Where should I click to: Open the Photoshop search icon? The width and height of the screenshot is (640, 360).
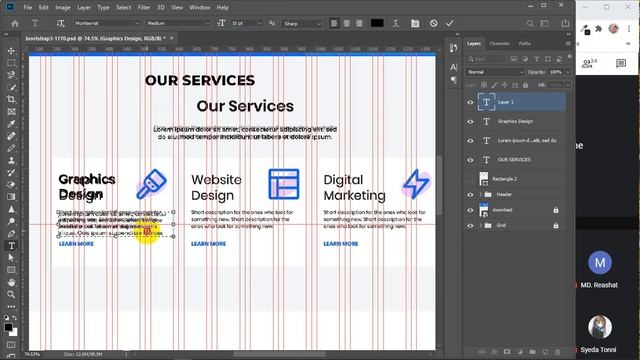[x=530, y=24]
